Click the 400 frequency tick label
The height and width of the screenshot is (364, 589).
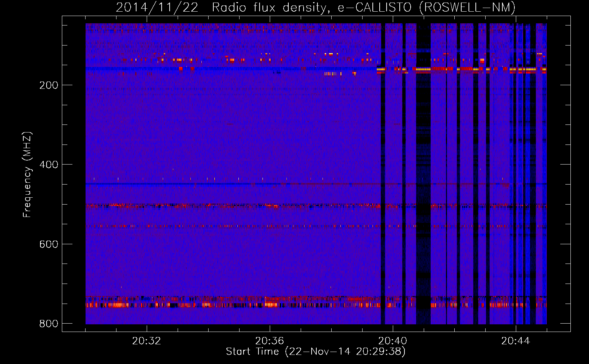[x=49, y=165]
